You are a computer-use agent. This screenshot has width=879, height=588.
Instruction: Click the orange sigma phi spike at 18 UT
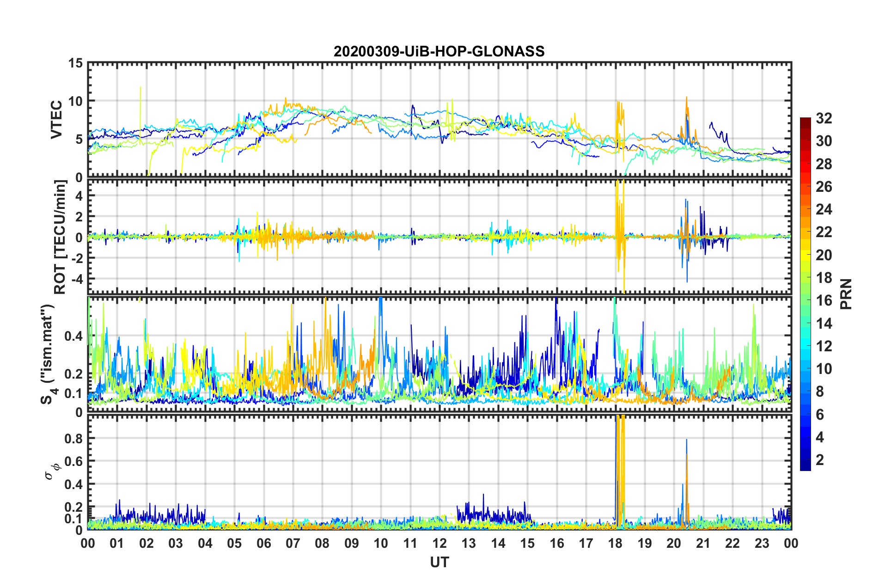point(621,471)
